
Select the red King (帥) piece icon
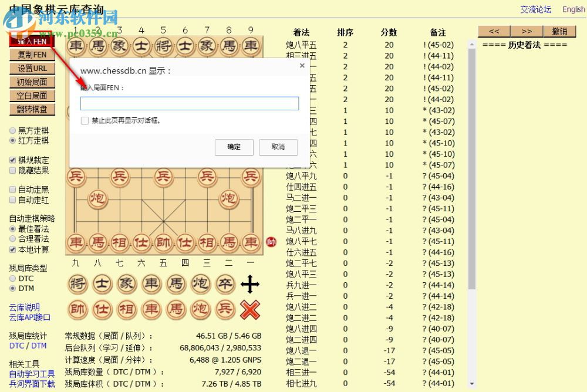click(x=77, y=310)
